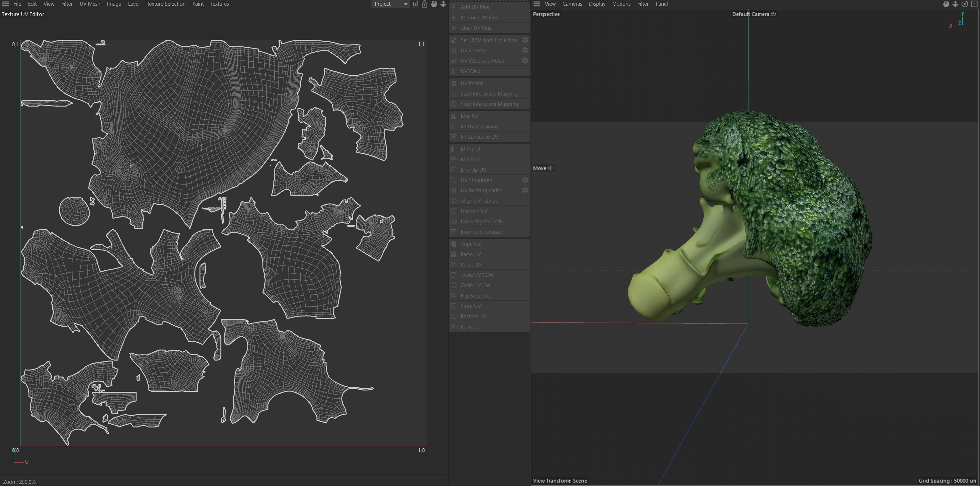Toggle the viewport maximize layout icon
Screen dimensions: 980x486
coord(974,4)
